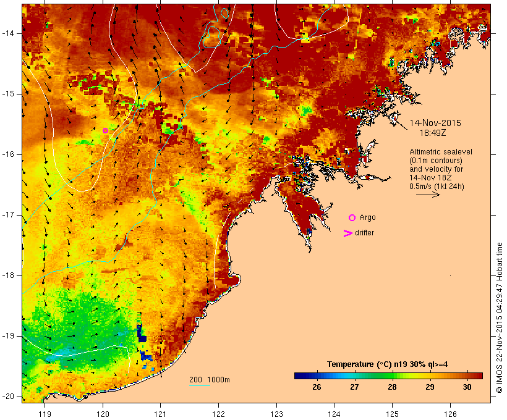Click latitude axis label '-14'
Viewport: 507px width, 420px height.
coord(8,33)
